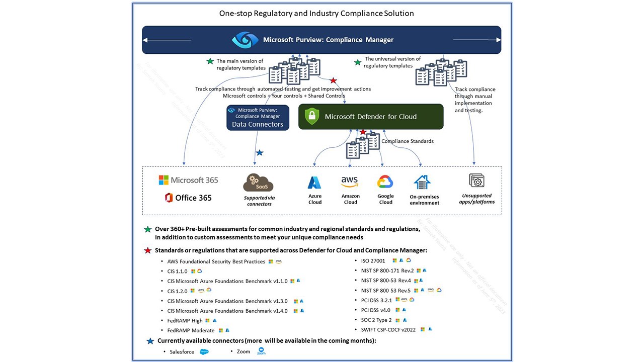This screenshot has width=644, height=362.
Task: Click the 'FedRAMP Moderate' list item
Action: (191, 331)
